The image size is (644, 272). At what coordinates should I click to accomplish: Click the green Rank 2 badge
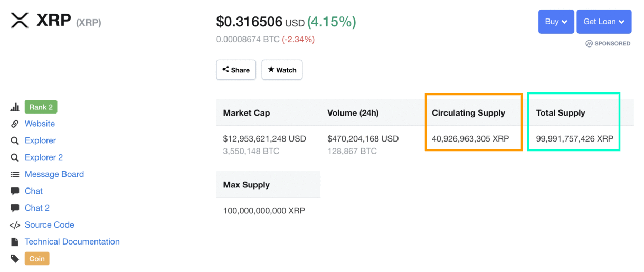41,107
